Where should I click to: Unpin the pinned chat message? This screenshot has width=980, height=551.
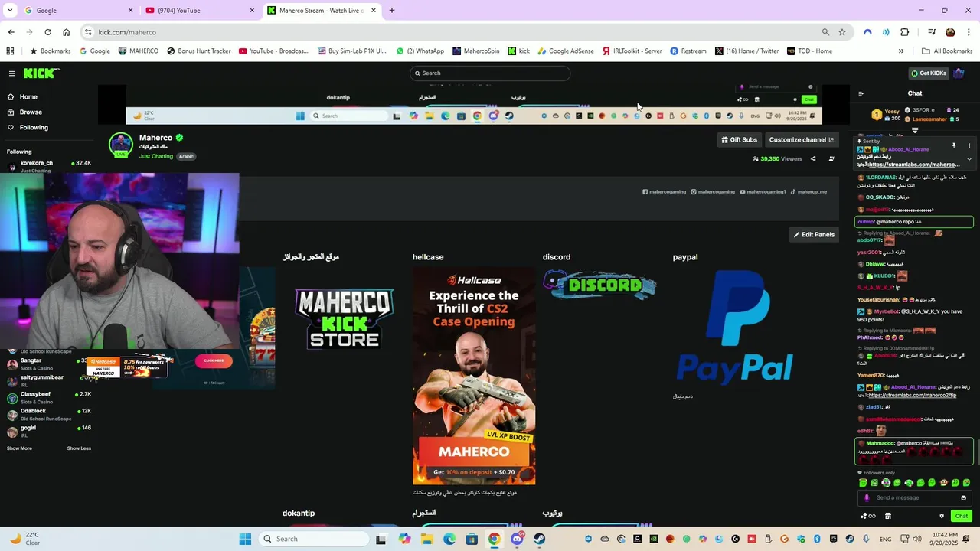click(954, 145)
